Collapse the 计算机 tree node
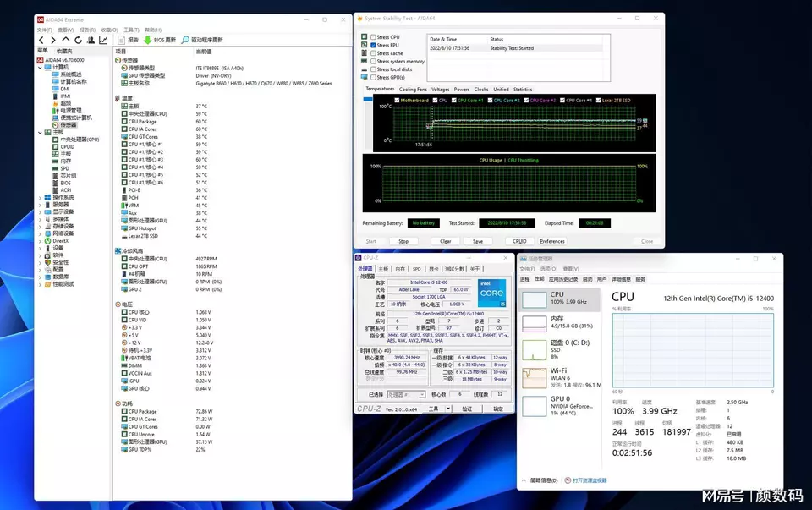Screen dimensions: 812x510 pyautogui.click(x=39, y=68)
